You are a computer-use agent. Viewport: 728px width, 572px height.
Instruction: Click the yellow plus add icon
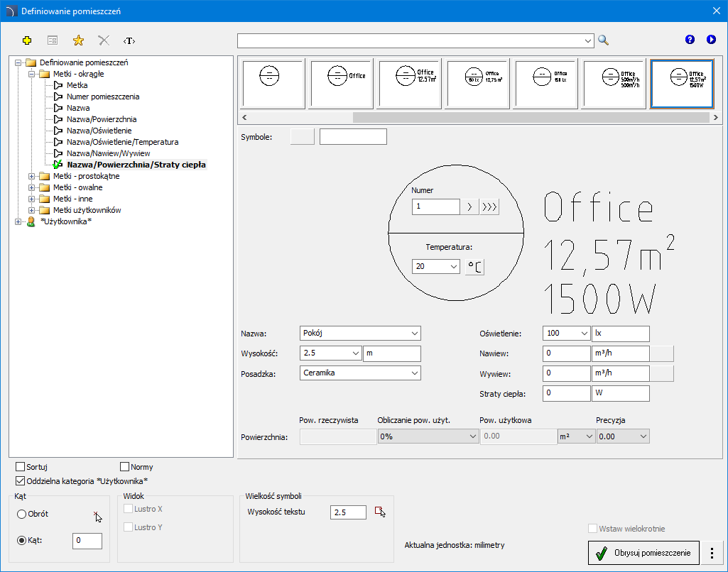pyautogui.click(x=28, y=40)
